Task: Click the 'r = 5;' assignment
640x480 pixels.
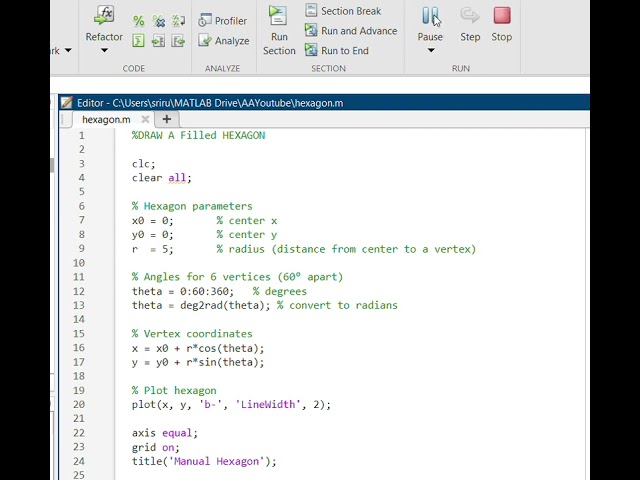Action: [x=153, y=249]
